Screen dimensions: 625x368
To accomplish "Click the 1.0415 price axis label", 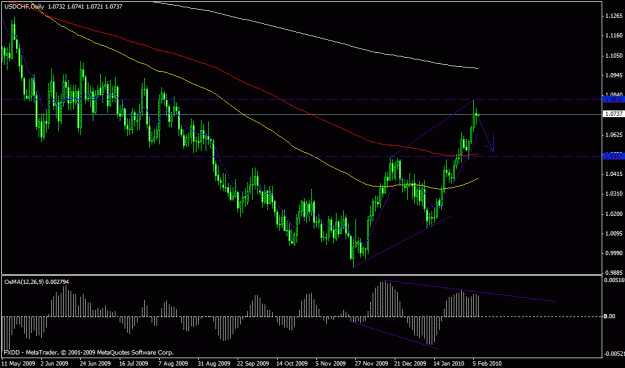I will click(x=614, y=174).
